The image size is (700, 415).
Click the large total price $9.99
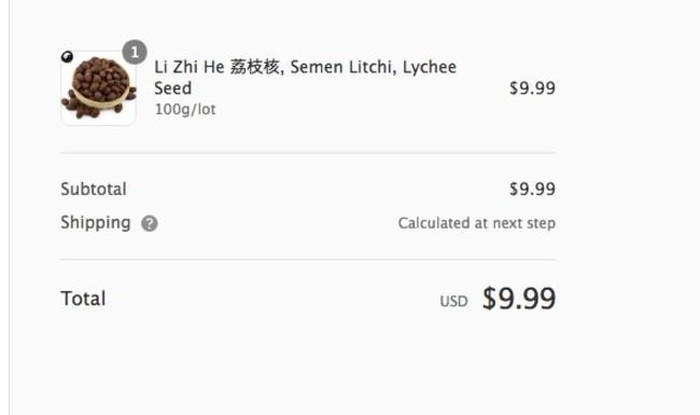point(518,298)
